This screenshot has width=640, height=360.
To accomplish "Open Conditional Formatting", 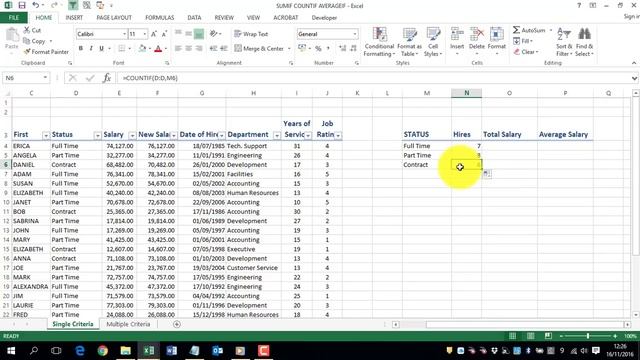I will tap(379, 42).
